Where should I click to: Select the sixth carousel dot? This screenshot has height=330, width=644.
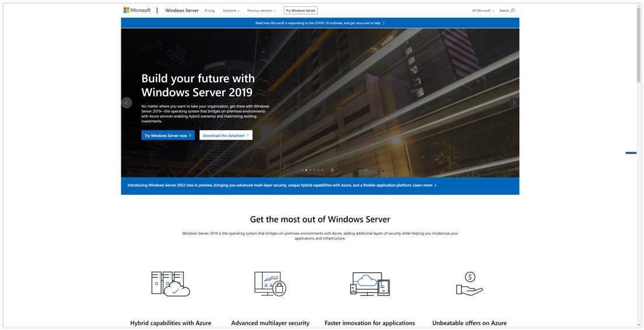pos(323,170)
